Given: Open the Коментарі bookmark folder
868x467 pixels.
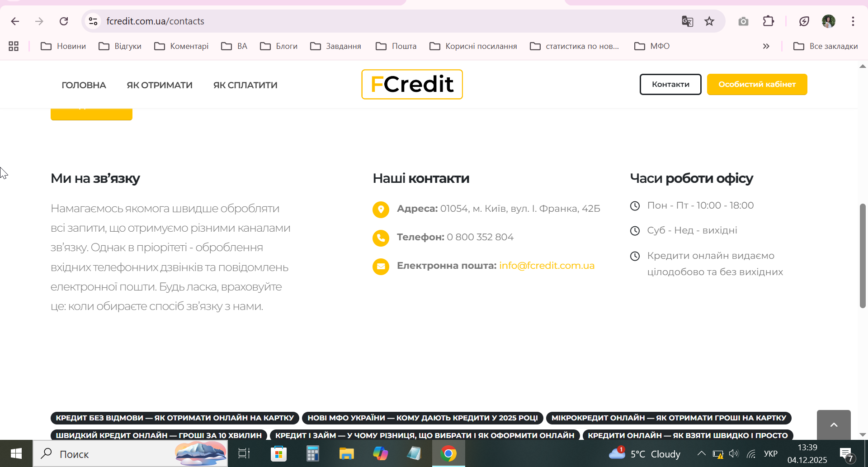Looking at the screenshot, I should [x=181, y=46].
